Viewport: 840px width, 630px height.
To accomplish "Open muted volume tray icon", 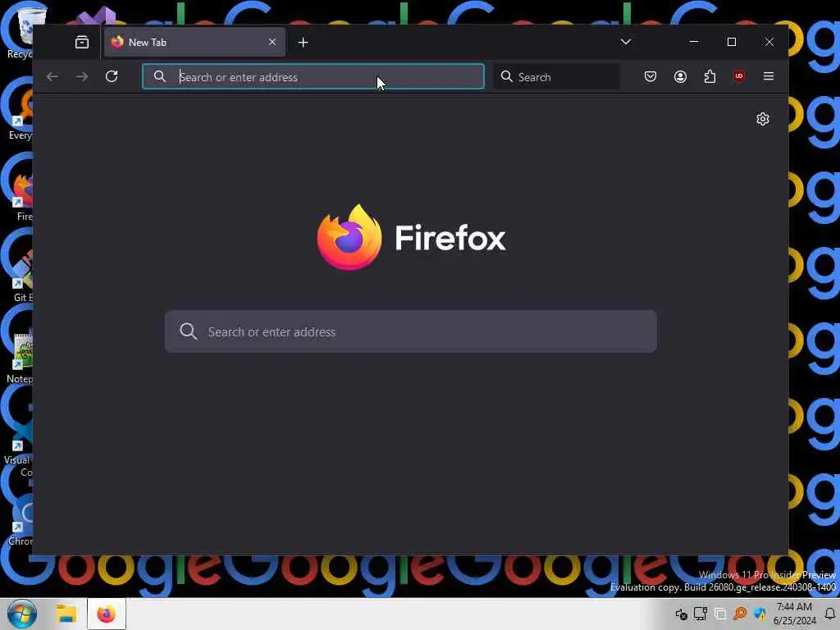I will 681,614.
